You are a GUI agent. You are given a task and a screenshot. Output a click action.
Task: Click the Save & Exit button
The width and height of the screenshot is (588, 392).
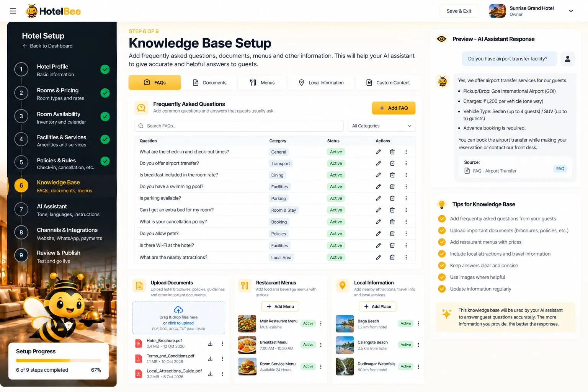click(459, 11)
